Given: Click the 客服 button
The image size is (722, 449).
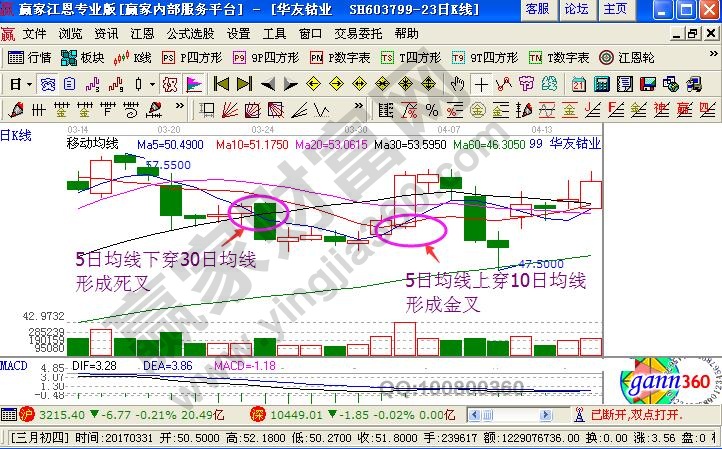Looking at the screenshot, I should 537,9.
